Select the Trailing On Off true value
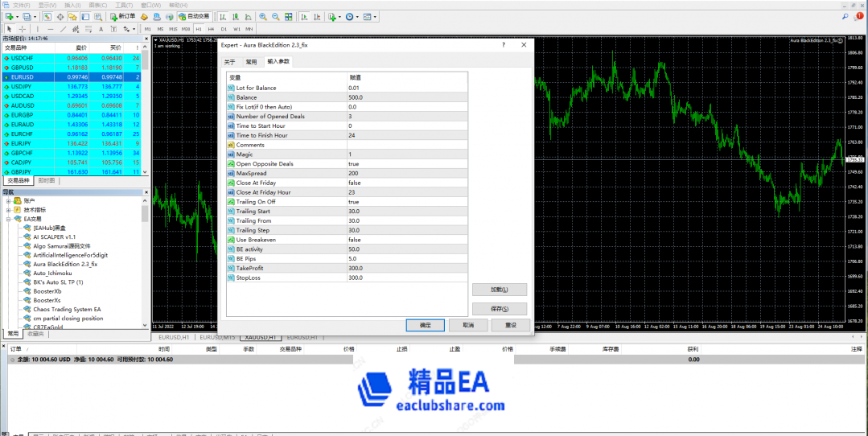Image resolution: width=868 pixels, height=436 pixels. click(407, 202)
